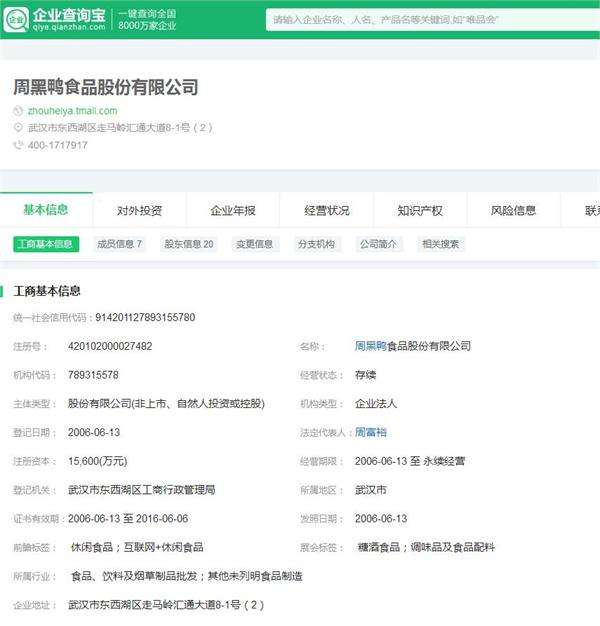The image size is (600, 626).
Task: Jump to 股东信息 20 section
Action: coord(188,244)
